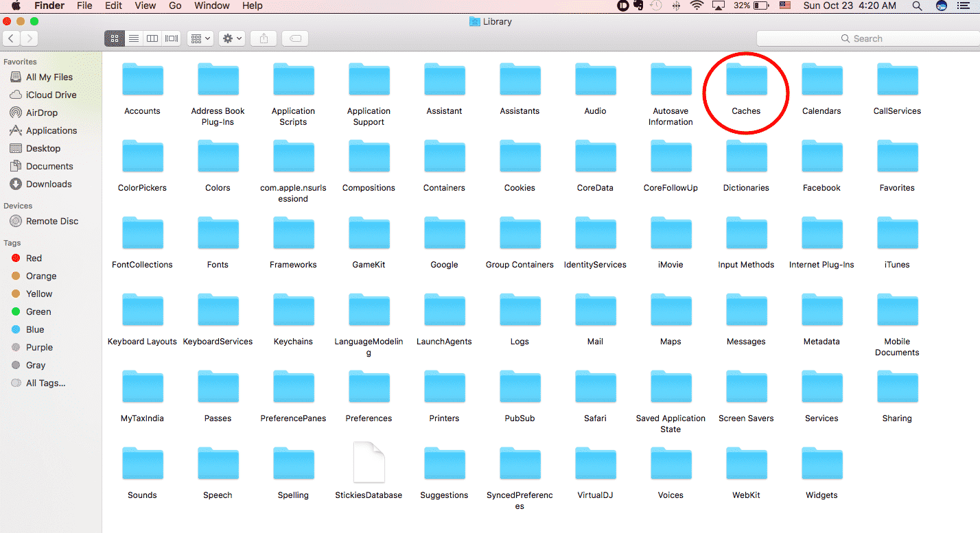Select All My Files in sidebar

click(51, 77)
